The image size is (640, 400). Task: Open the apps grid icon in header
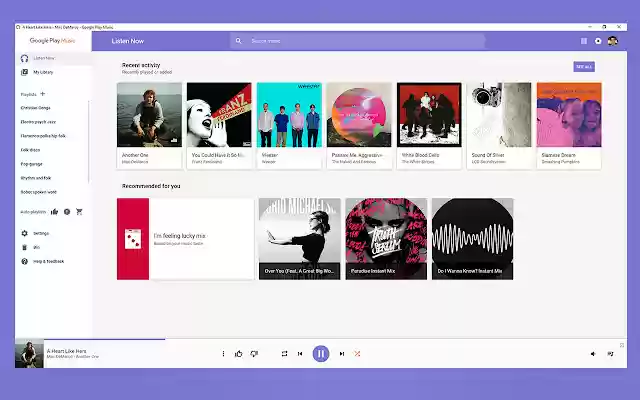pos(584,41)
